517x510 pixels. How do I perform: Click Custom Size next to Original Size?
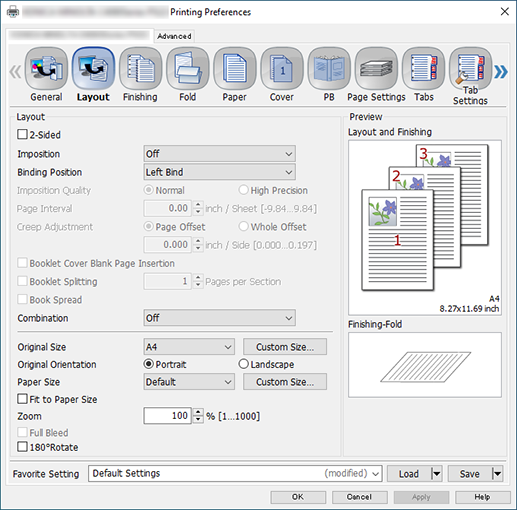coord(285,347)
